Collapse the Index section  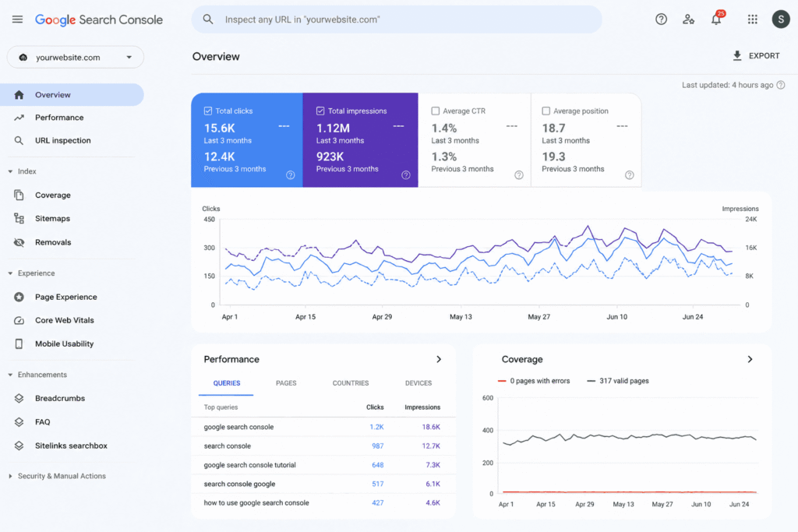10,171
